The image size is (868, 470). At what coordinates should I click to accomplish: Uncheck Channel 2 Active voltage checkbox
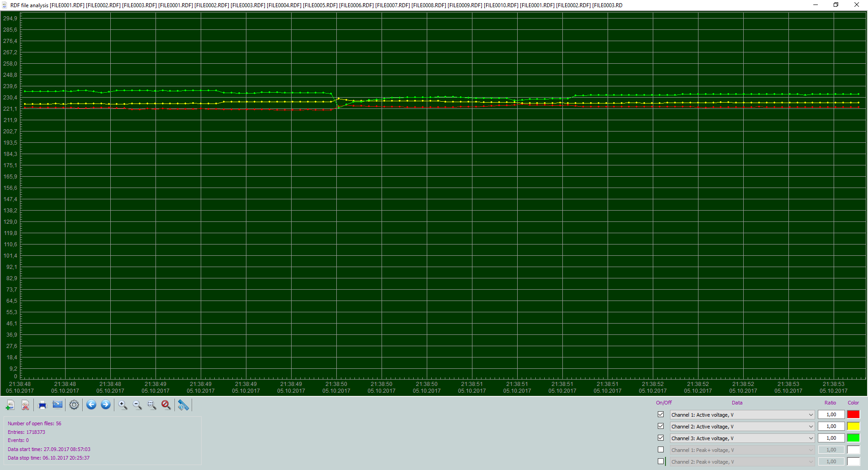(x=660, y=426)
